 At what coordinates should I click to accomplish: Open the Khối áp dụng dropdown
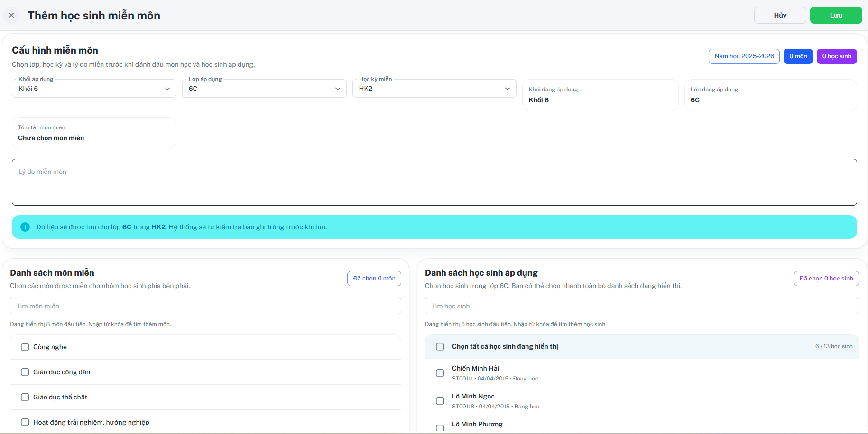(x=94, y=89)
